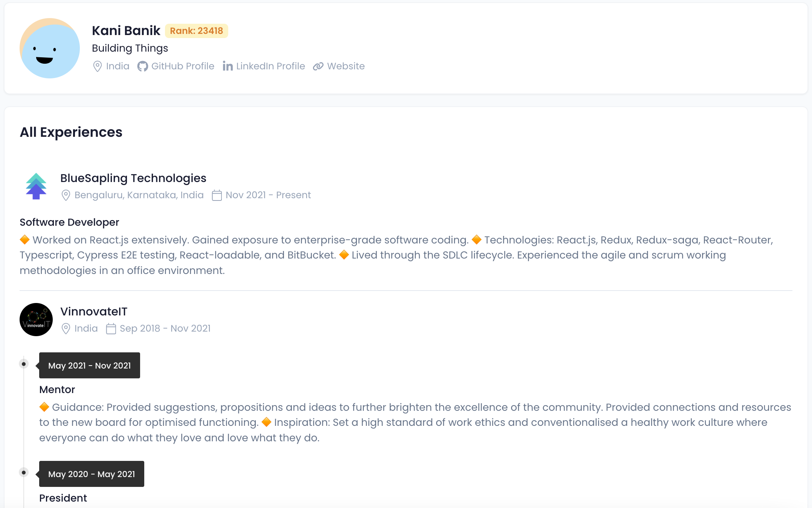Visit the Website link
The width and height of the screenshot is (812, 508).
tap(346, 66)
